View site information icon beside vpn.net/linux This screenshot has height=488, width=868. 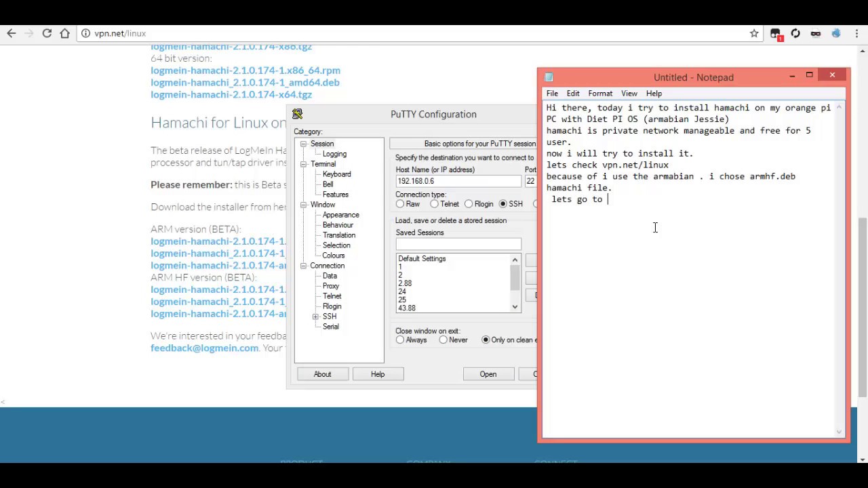pyautogui.click(x=86, y=33)
